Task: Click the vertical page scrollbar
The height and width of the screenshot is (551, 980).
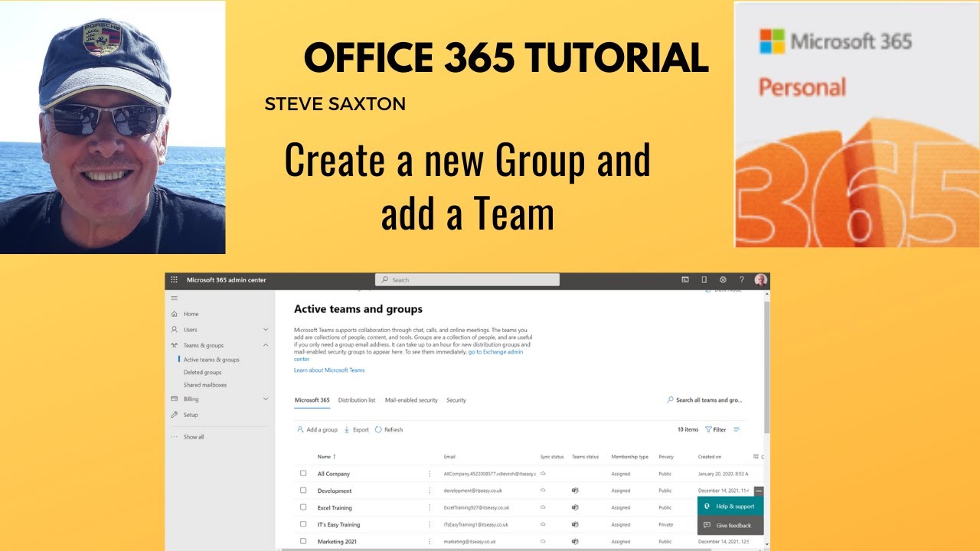Action: tap(766, 367)
